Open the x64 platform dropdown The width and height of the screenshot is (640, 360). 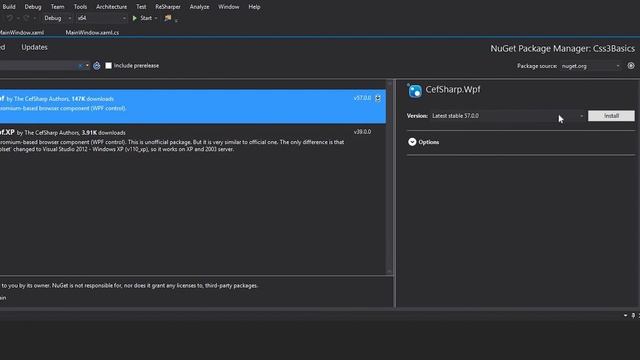pos(102,18)
